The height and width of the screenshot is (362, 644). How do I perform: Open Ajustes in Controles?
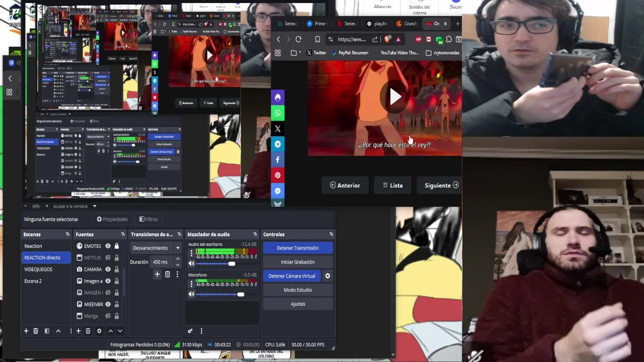click(297, 304)
